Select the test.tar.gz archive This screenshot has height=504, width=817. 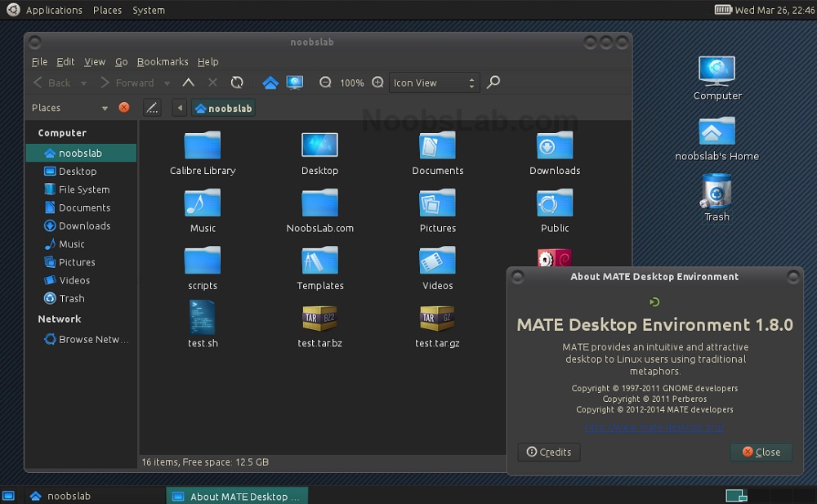point(437,326)
